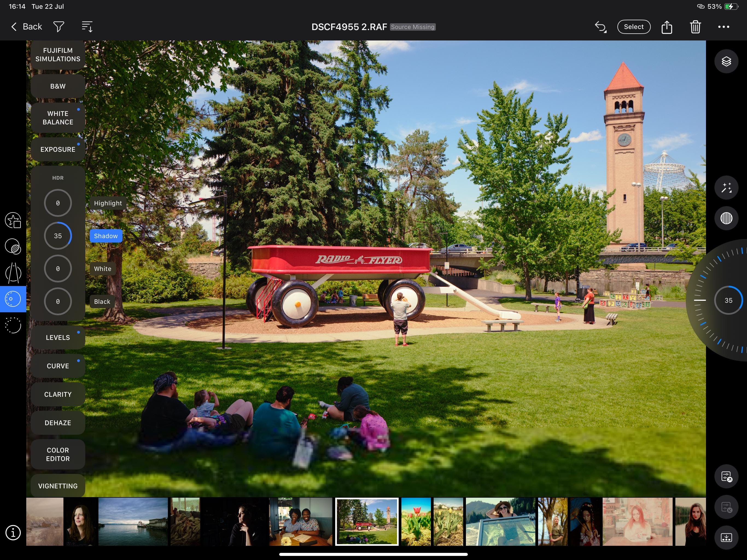
Task: Tap the Select button
Action: [634, 27]
